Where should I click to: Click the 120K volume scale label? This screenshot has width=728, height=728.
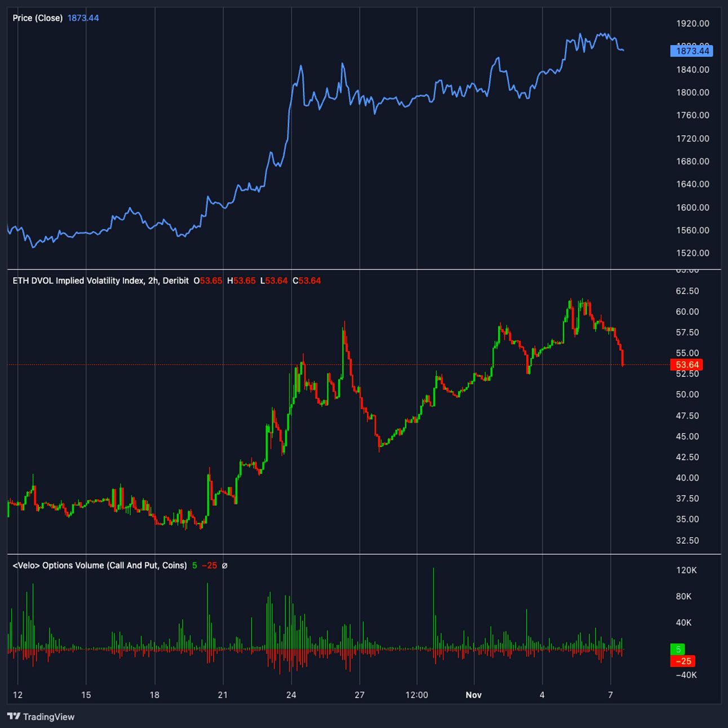click(686, 570)
